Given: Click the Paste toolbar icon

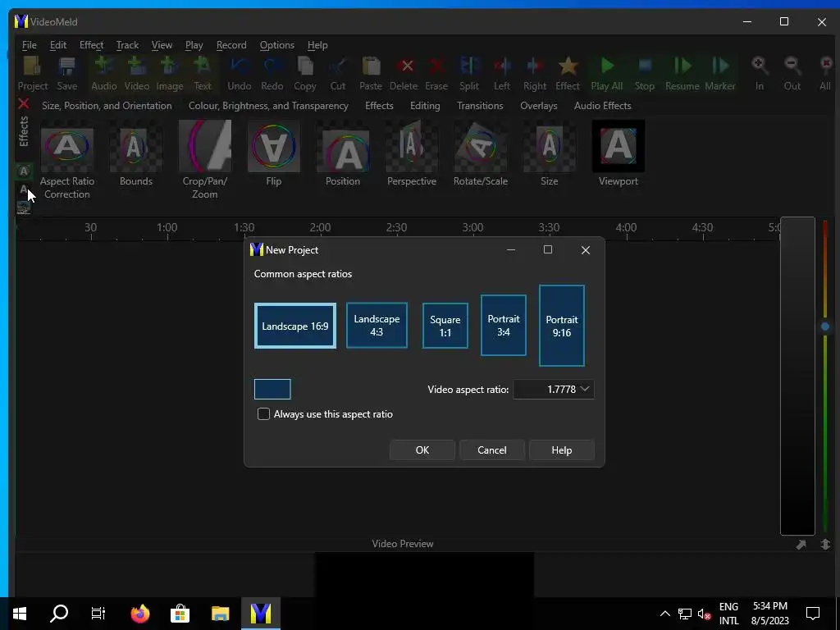Looking at the screenshot, I should pos(371,73).
